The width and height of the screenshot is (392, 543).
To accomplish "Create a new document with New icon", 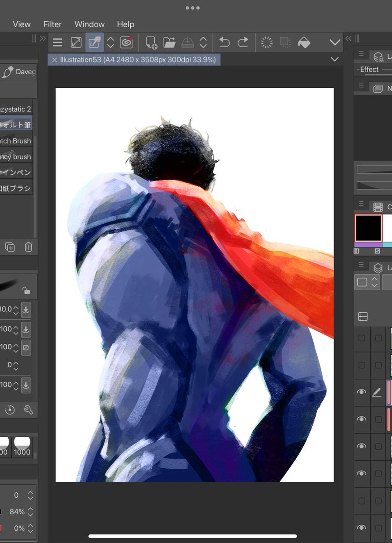I will (151, 43).
